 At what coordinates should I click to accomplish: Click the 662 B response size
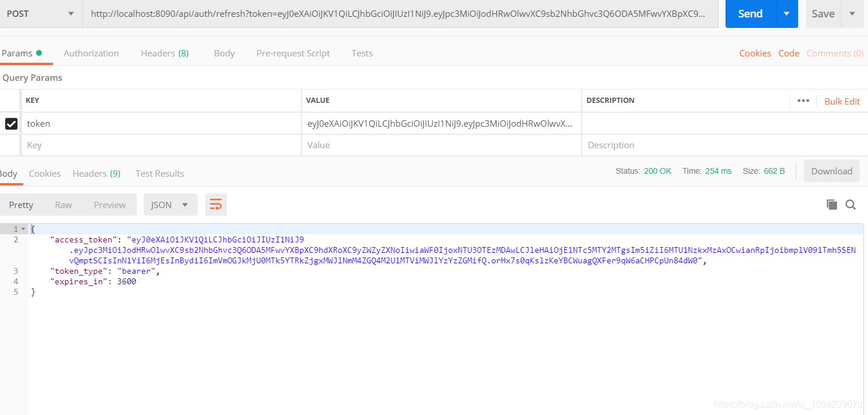tap(774, 171)
